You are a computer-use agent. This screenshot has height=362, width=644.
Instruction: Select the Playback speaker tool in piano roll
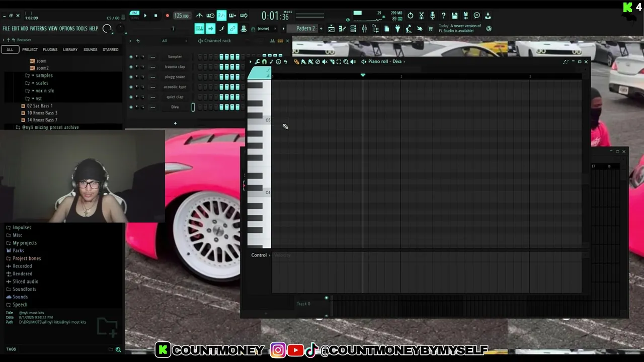pos(353,61)
